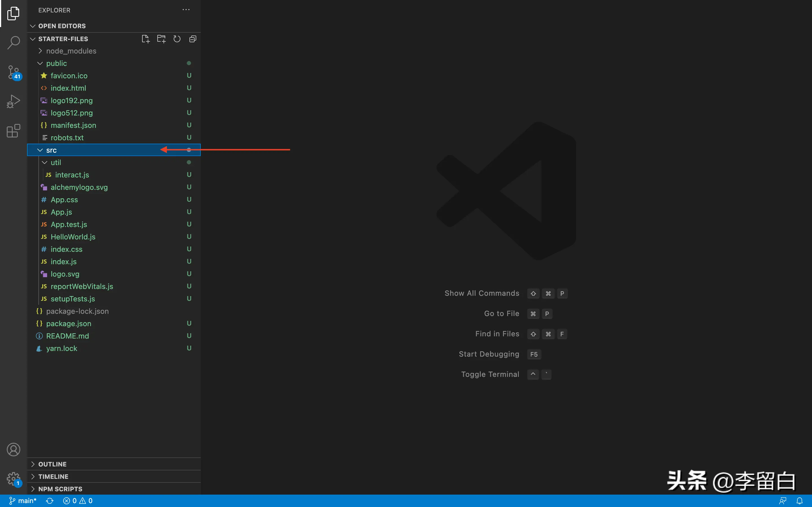Screen dimensions: 812x507
Task: Open the Extensions view icon
Action: (14, 131)
